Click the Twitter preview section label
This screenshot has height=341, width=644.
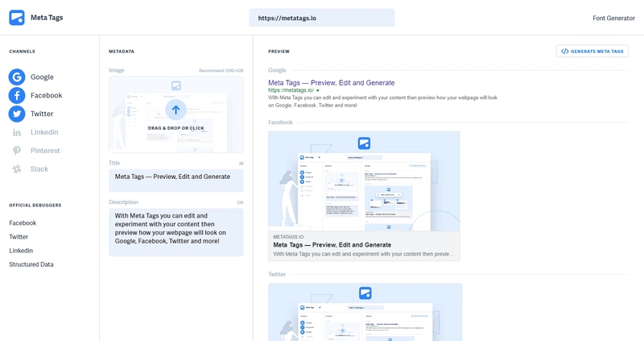[x=277, y=274]
